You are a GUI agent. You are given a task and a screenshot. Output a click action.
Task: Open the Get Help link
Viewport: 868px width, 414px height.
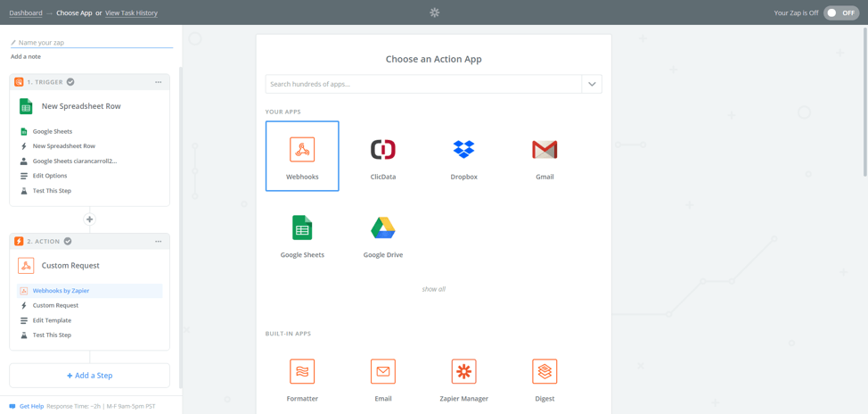tap(31, 406)
